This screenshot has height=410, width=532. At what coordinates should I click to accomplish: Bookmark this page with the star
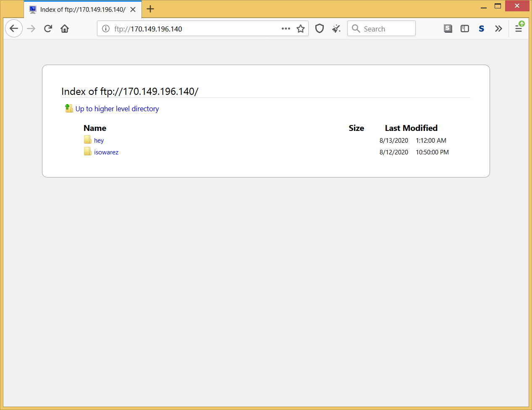coord(301,29)
